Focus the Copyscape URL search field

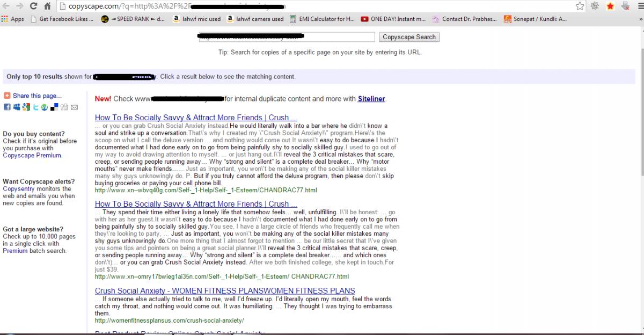coord(287,37)
